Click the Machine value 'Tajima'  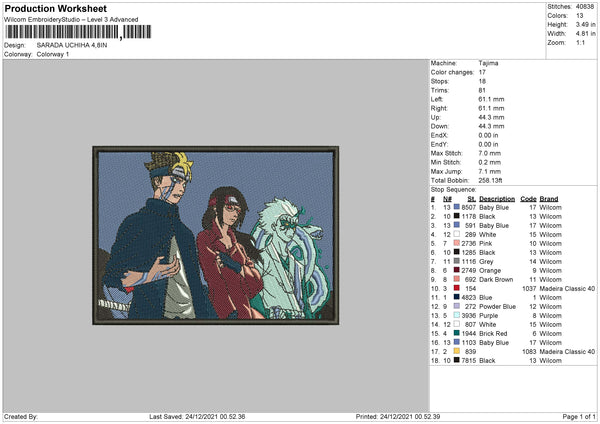(488, 63)
